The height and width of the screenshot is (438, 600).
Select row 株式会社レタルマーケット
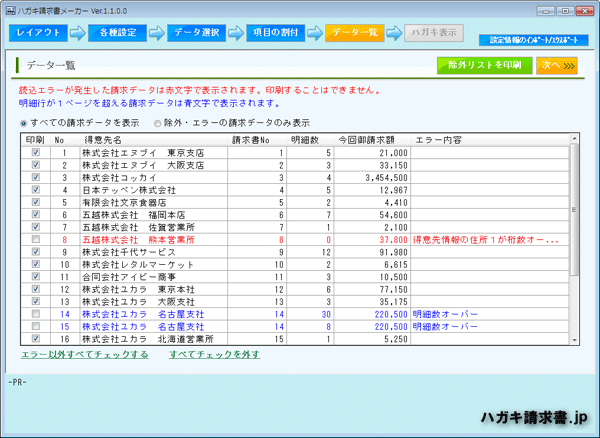[295, 264]
